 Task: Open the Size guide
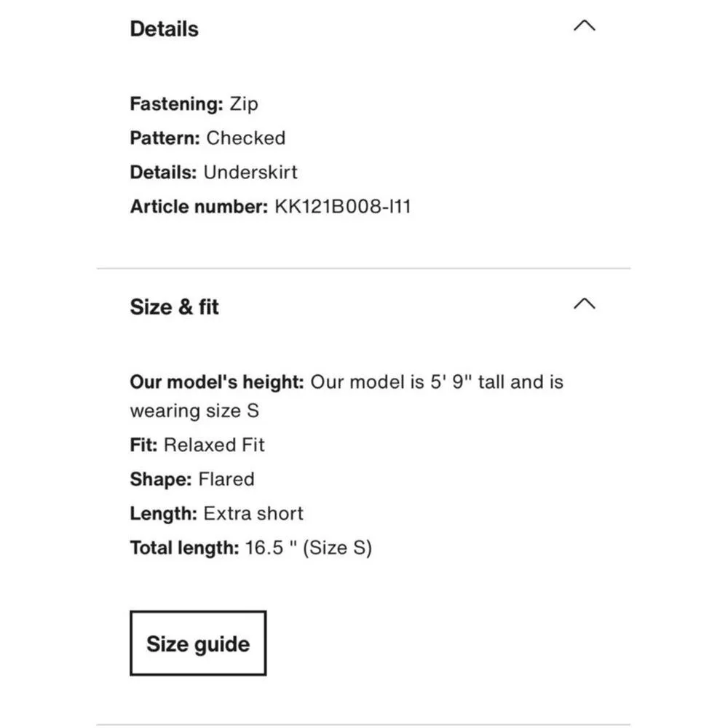click(x=197, y=644)
